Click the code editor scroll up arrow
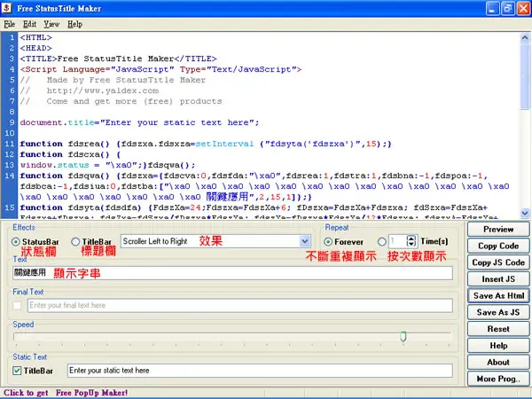The height and width of the screenshot is (399, 532). (525, 37)
